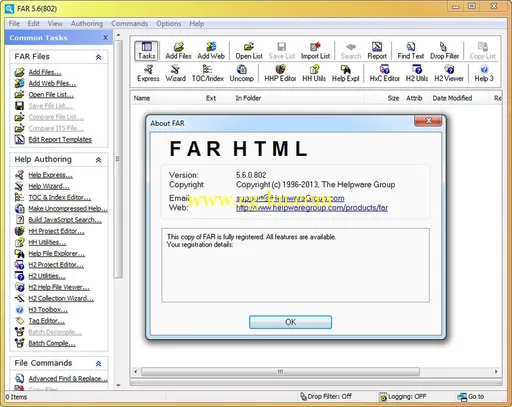Click the HH Utils toolbar icon
This screenshot has height=407, width=512.
click(x=314, y=73)
